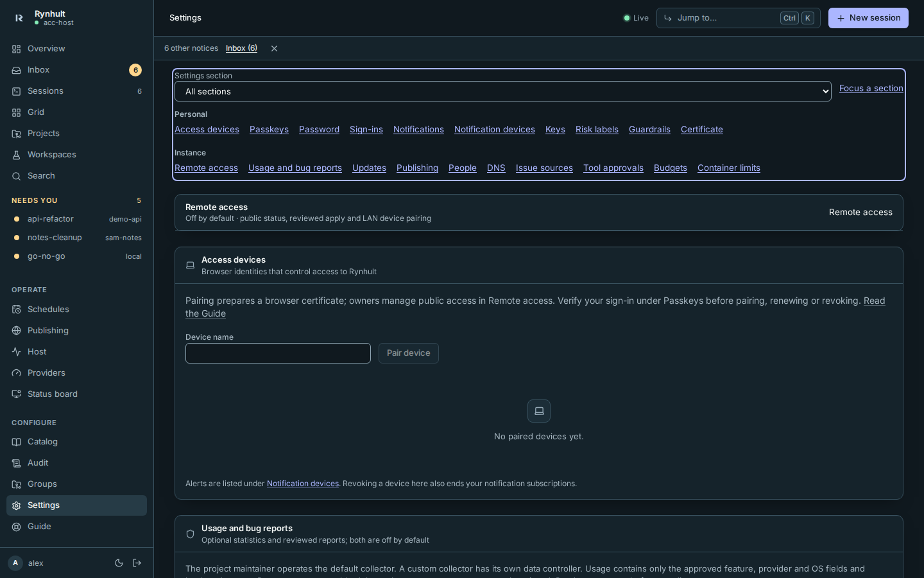Jump to Tool approvals section
The height and width of the screenshot is (578, 924).
click(613, 168)
